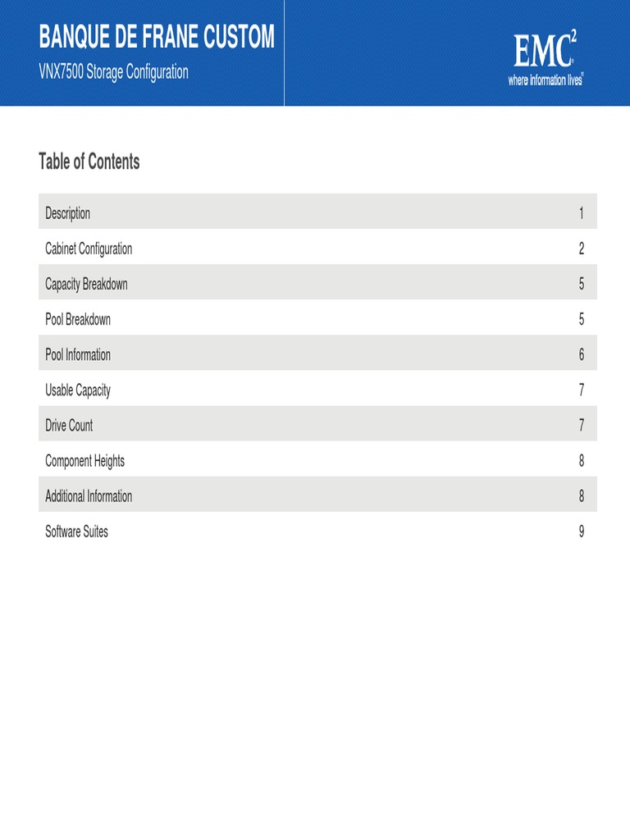Click the EMC² logo
630x840 pixels.
545,58
